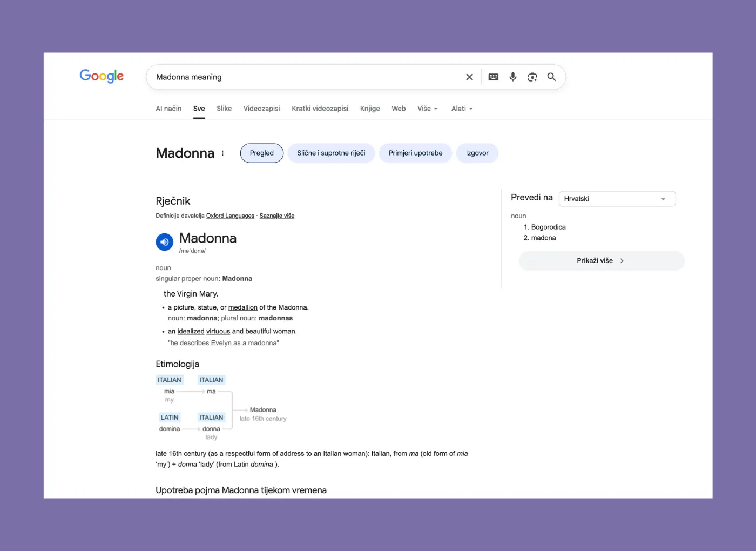Viewport: 756px width, 551px height.
Task: Click the example sentence about Evelyn
Action: [x=224, y=343]
